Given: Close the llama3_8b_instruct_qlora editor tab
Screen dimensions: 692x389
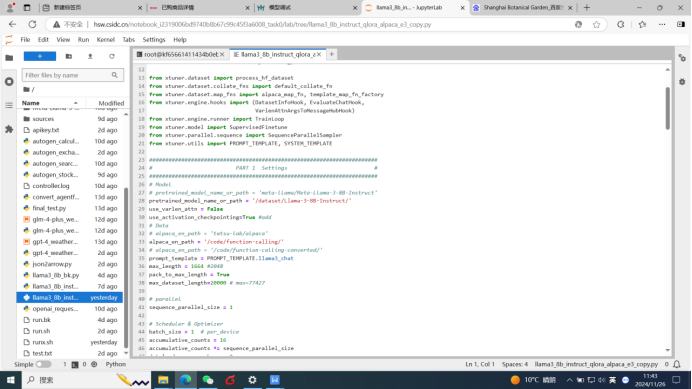Looking at the screenshot, I should (x=319, y=54).
